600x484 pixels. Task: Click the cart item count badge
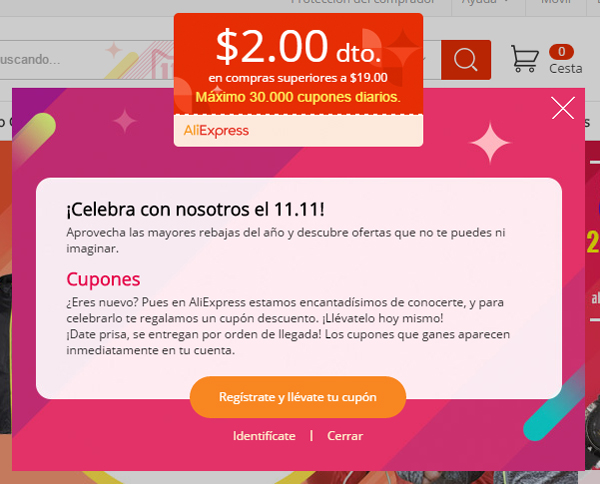pyautogui.click(x=561, y=52)
